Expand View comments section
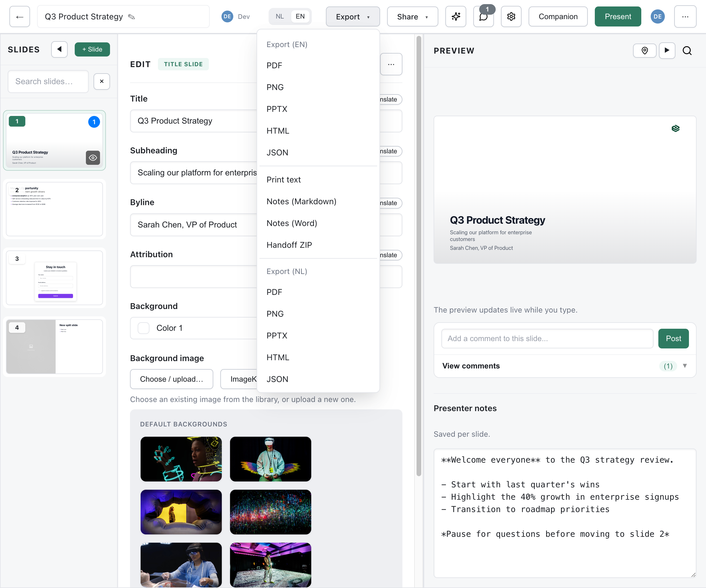706x588 pixels. click(x=565, y=366)
